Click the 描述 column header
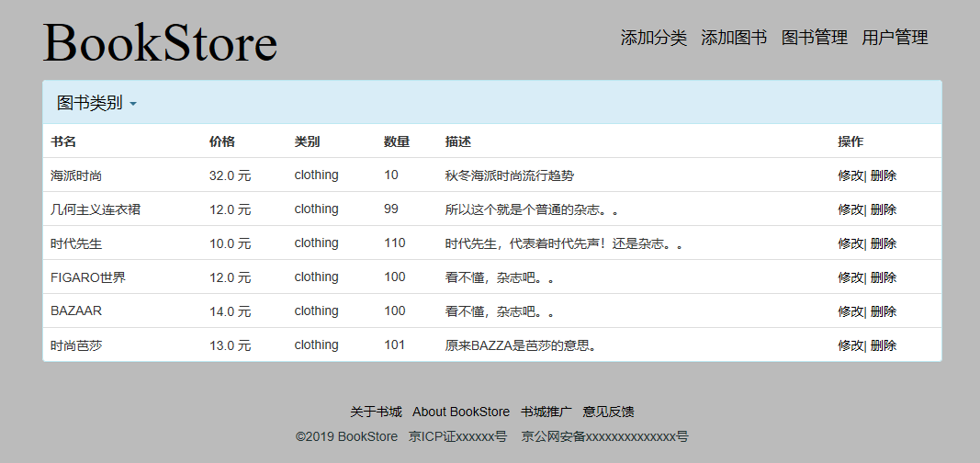The image size is (980, 463). point(458,141)
